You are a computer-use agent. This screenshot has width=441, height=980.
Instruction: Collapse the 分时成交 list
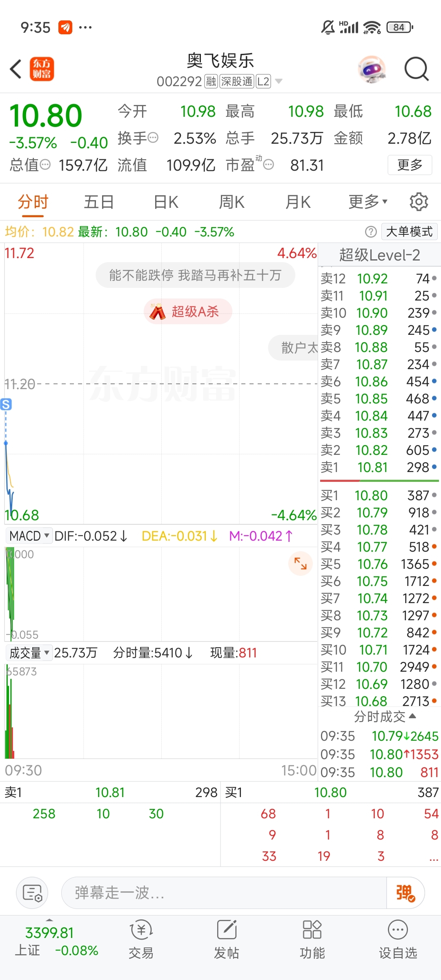point(385,716)
